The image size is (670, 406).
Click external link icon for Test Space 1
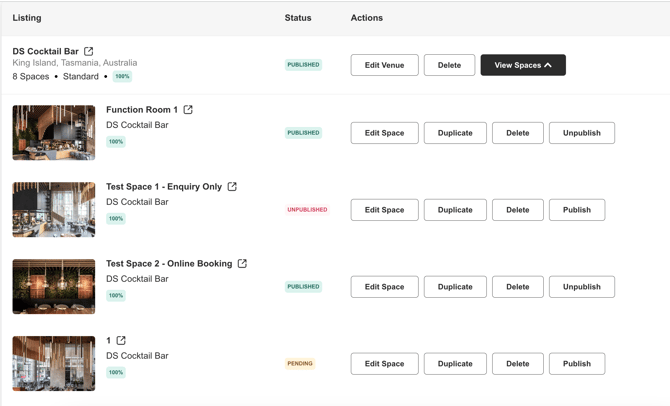pos(232,187)
